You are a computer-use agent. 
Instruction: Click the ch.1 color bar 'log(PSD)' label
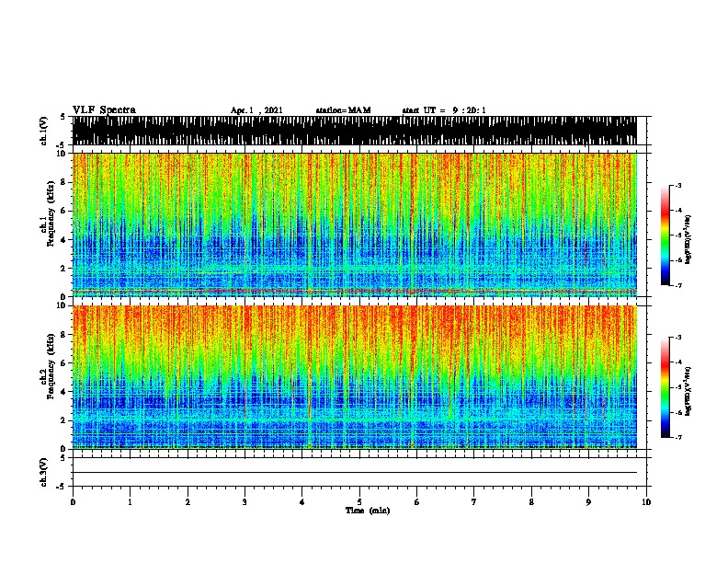(688, 240)
